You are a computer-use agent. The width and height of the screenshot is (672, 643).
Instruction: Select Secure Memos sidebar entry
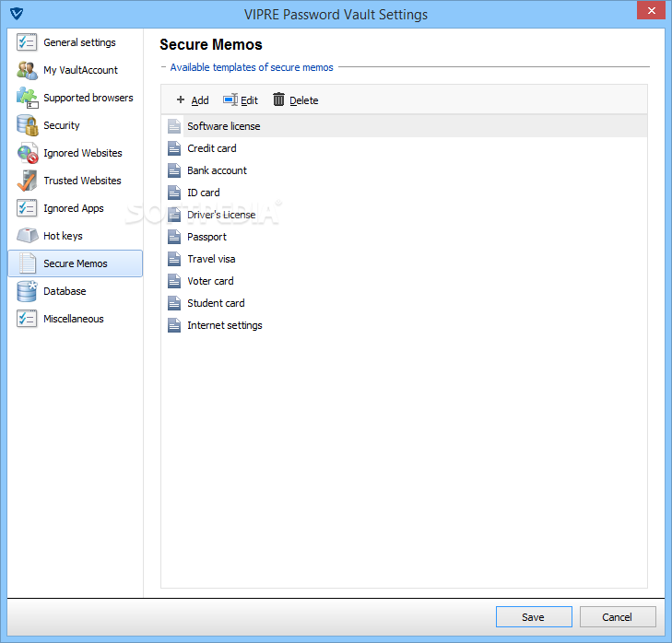coord(76,263)
